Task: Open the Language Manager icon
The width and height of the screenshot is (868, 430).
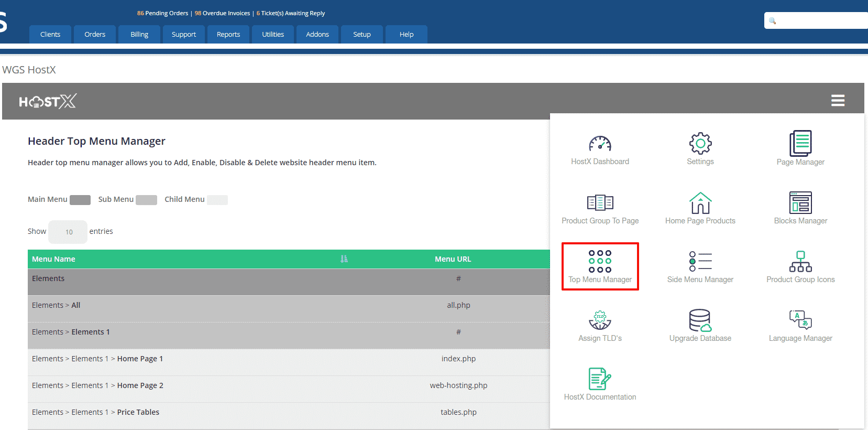Action: pyautogui.click(x=800, y=320)
